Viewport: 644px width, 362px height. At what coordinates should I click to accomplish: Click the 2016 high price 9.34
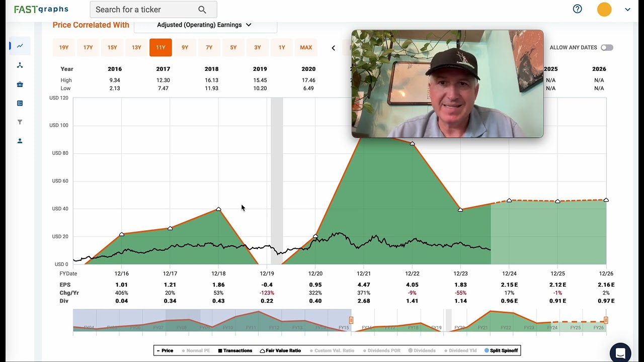tap(115, 80)
